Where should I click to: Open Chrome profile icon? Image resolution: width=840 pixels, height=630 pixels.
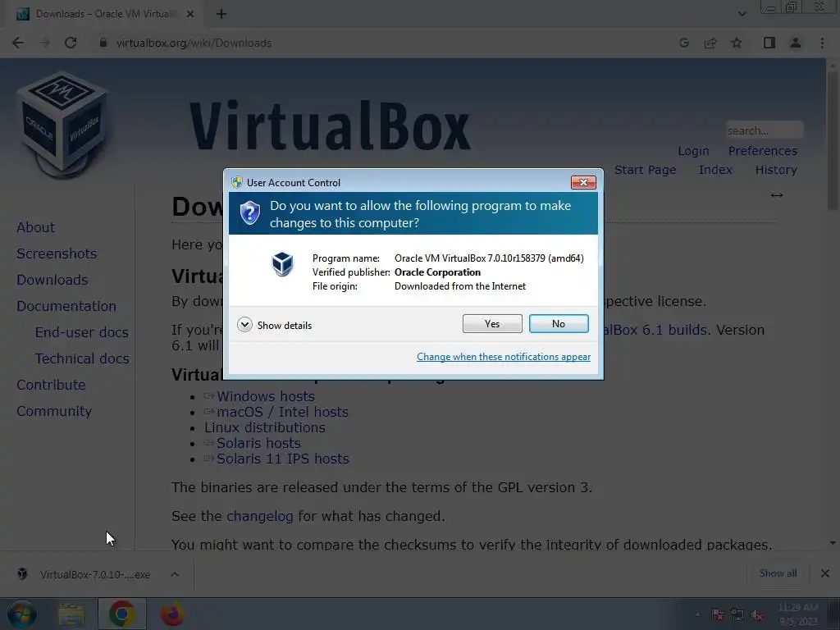click(796, 43)
